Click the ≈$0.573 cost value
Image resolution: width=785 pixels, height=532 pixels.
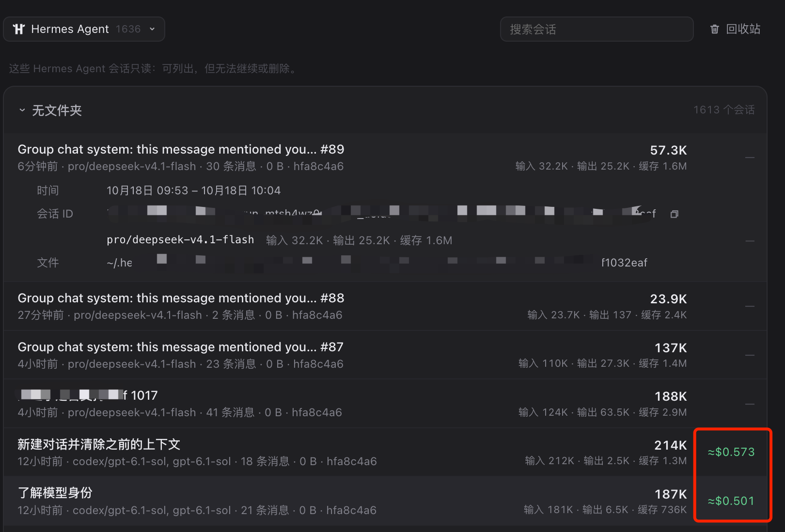tap(731, 452)
